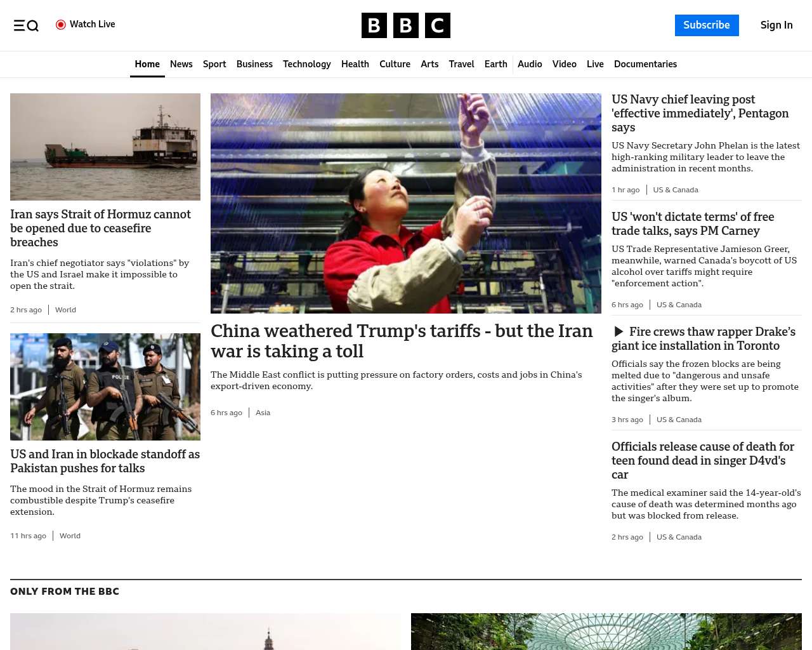Click 'The mood in the Strait of Hormuz' summary
Screen dimensions: 812x650
tap(101, 500)
